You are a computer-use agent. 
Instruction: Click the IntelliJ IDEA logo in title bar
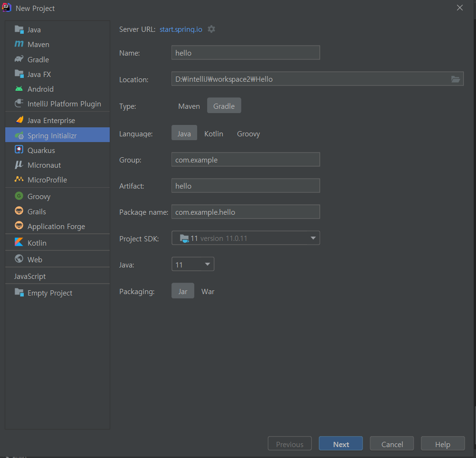[x=6, y=8]
